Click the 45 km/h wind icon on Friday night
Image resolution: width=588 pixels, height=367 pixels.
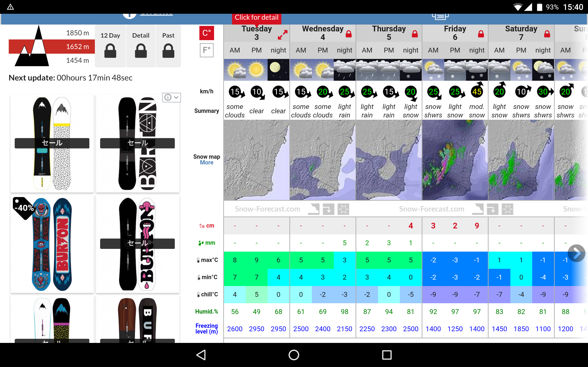477,91
